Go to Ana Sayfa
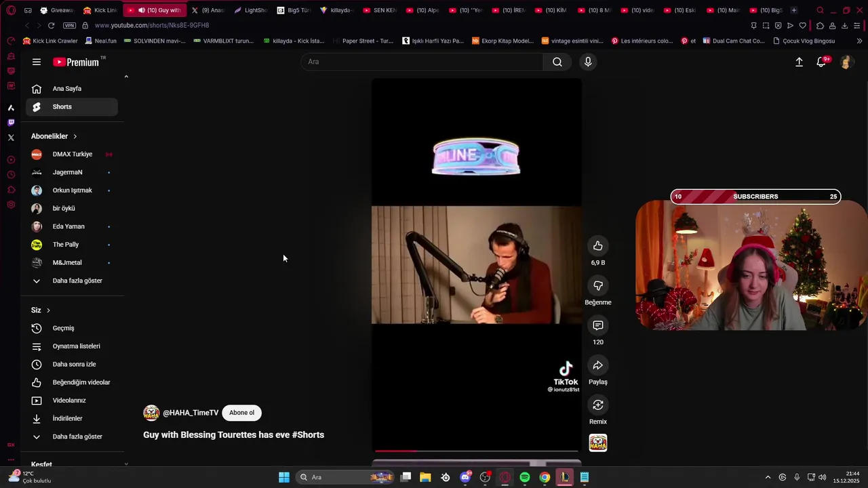868x488 pixels. click(x=72, y=89)
